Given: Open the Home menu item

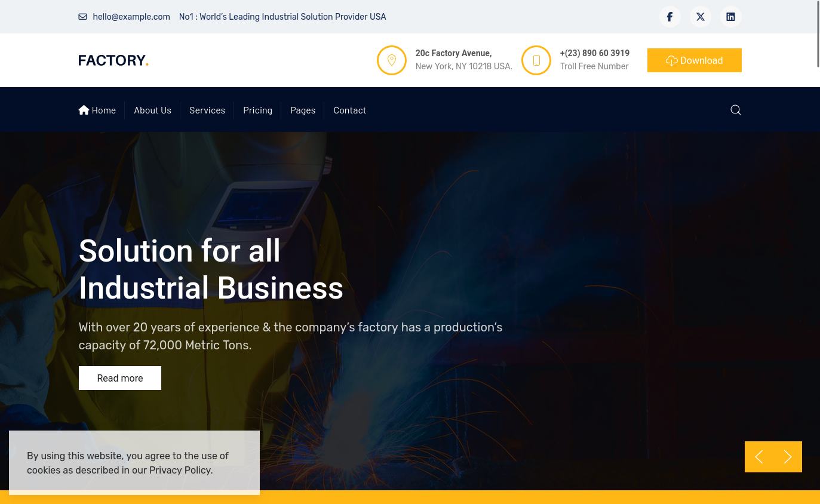Looking at the screenshot, I should [x=97, y=110].
